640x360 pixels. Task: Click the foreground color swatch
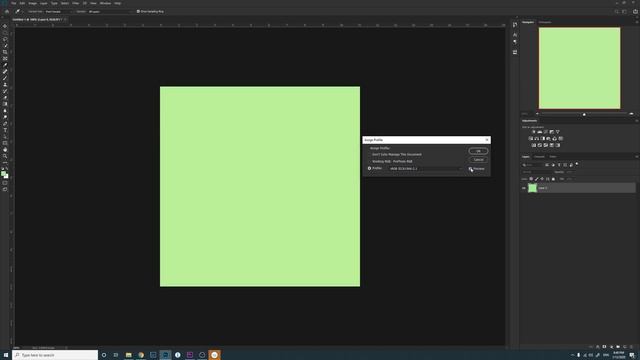(x=4, y=173)
